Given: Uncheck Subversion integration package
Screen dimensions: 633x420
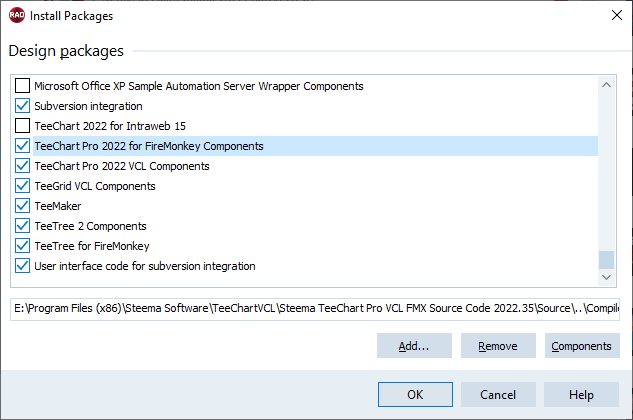Looking at the screenshot, I should pos(23,106).
